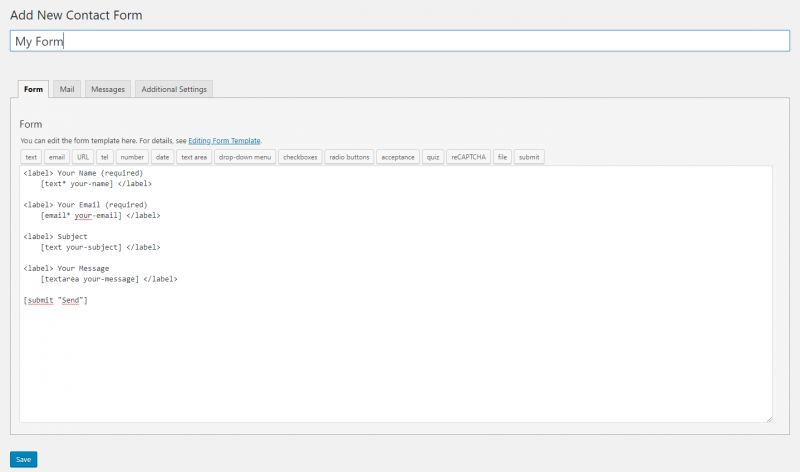Insert a text tag

(x=31, y=157)
